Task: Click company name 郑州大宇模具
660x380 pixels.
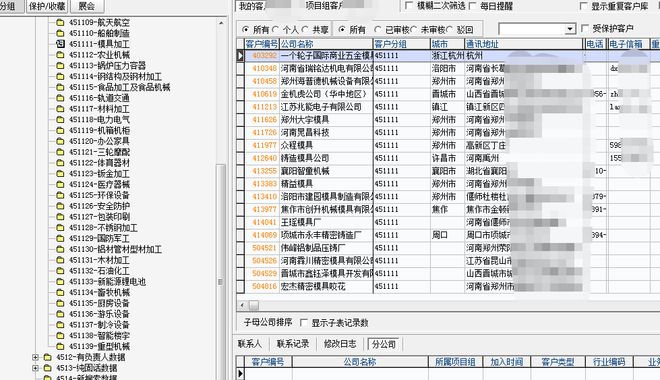Action: click(305, 120)
